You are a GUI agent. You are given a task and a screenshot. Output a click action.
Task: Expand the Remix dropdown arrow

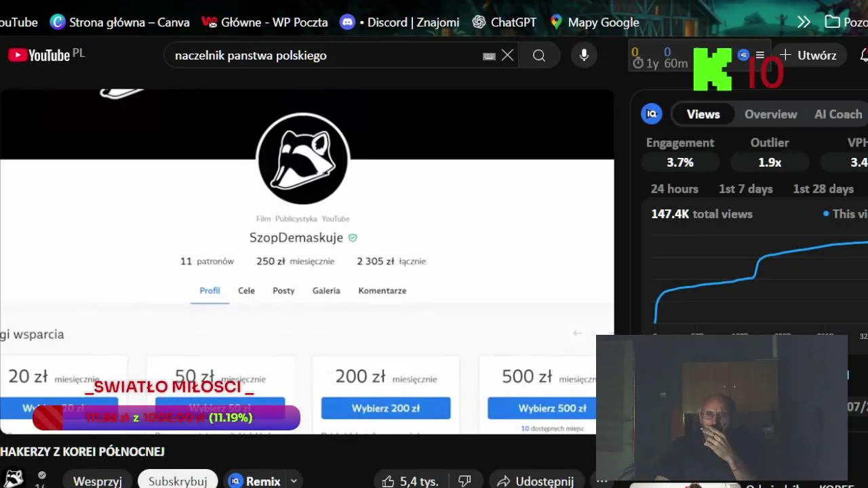(x=294, y=481)
